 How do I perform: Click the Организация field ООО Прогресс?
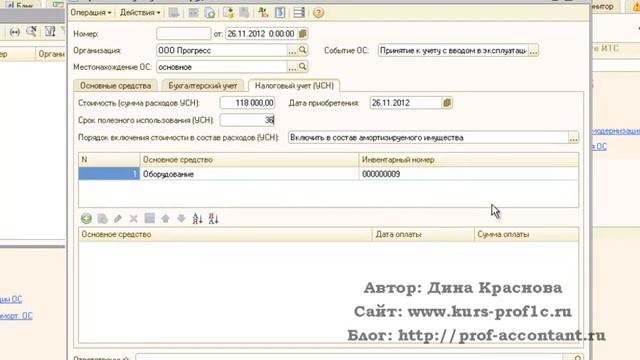pyautogui.click(x=222, y=50)
